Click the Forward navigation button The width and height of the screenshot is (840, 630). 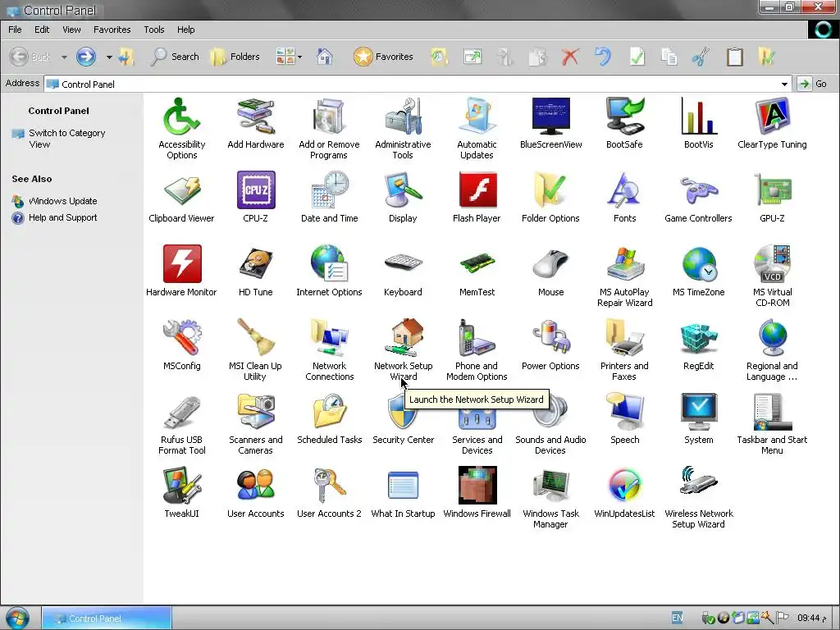click(x=85, y=57)
